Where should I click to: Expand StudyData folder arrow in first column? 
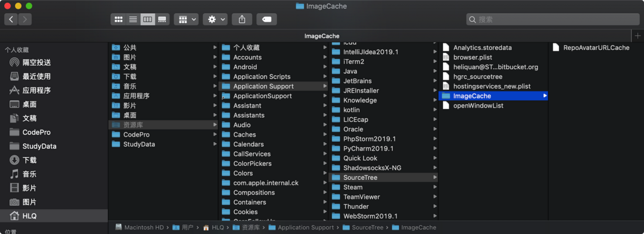coord(215,144)
